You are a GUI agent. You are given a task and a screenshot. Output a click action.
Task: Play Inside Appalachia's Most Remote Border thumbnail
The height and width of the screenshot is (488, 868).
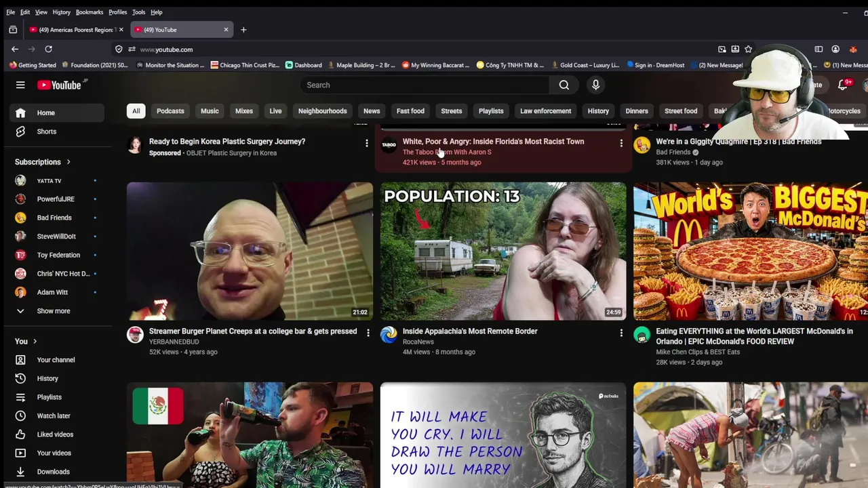click(x=503, y=251)
